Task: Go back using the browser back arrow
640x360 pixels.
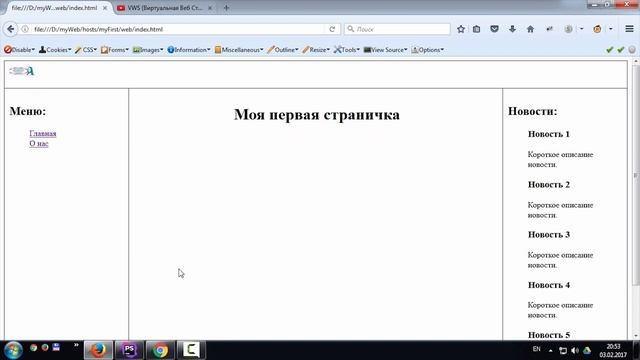Action: click(11, 29)
